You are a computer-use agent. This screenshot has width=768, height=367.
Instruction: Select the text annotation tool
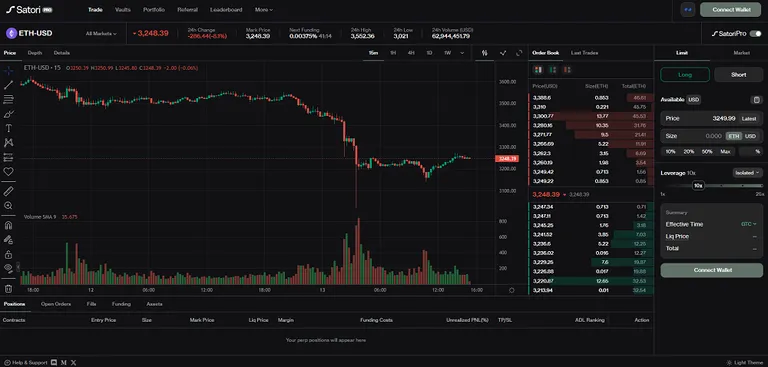pyautogui.click(x=8, y=128)
